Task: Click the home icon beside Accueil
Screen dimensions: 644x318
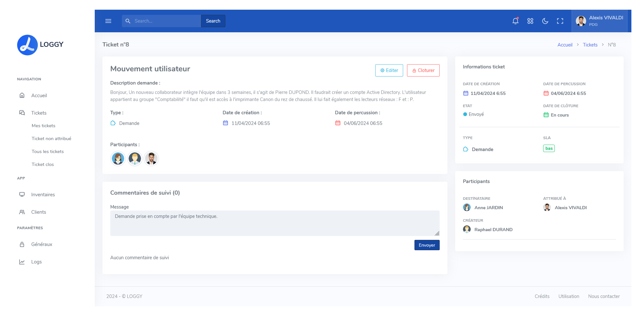Action: click(x=22, y=95)
